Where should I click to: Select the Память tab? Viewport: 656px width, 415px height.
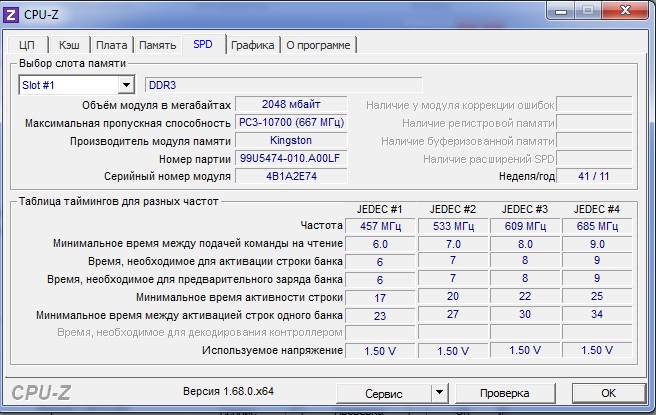(x=157, y=45)
